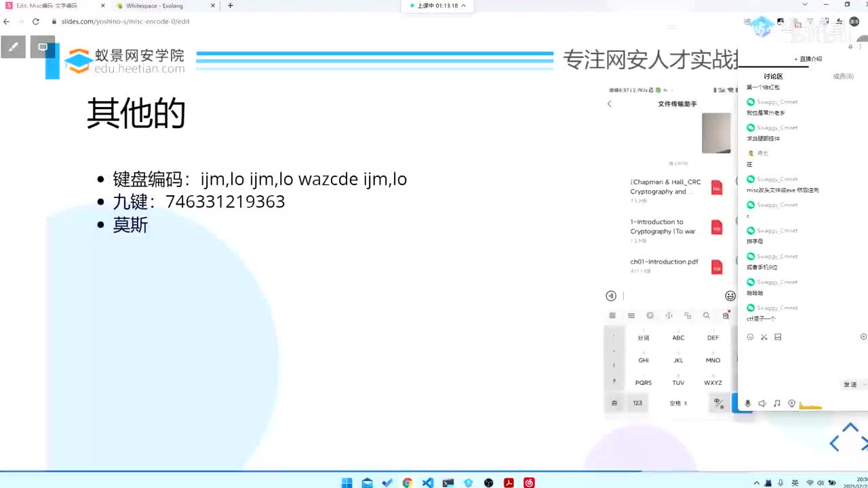The width and height of the screenshot is (868, 488).
Task: Open emoji picker in discussion chat
Action: coord(750,337)
